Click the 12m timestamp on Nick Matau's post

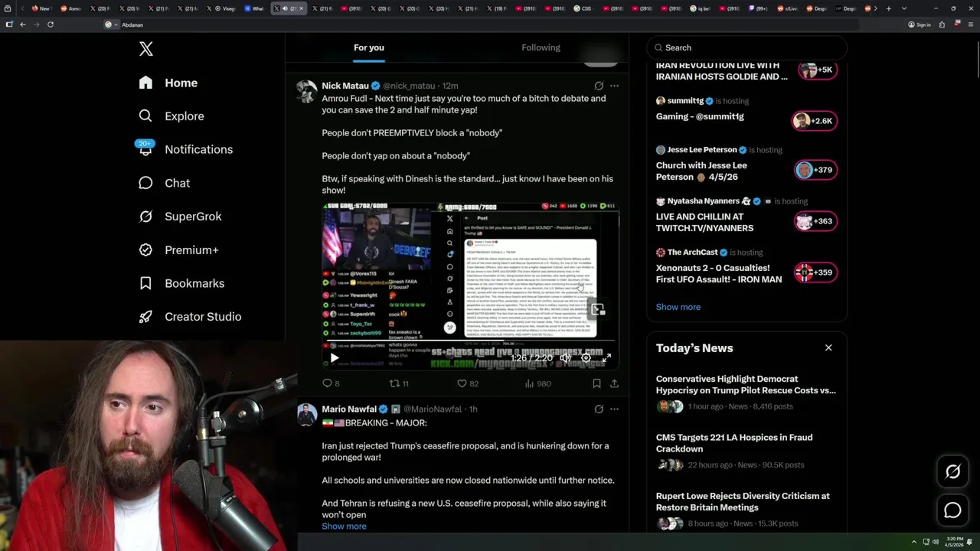coord(450,86)
